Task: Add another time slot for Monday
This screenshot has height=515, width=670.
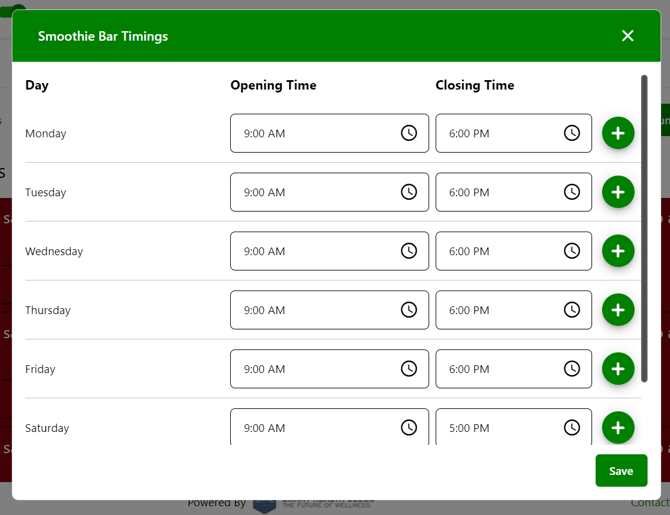Action: 618,133
